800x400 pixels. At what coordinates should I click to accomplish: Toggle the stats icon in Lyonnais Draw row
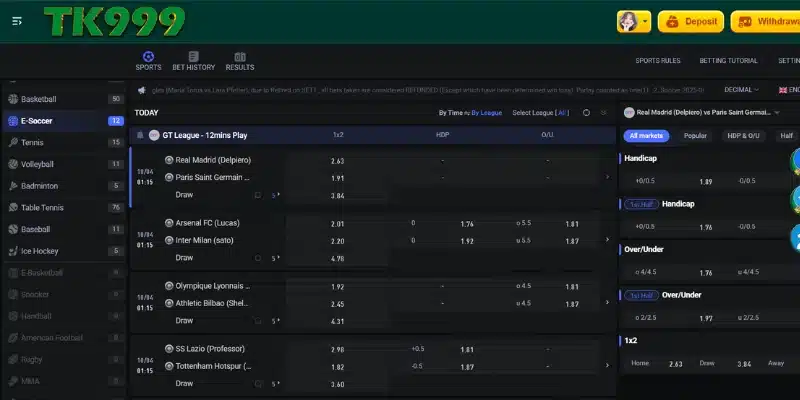[258, 321]
